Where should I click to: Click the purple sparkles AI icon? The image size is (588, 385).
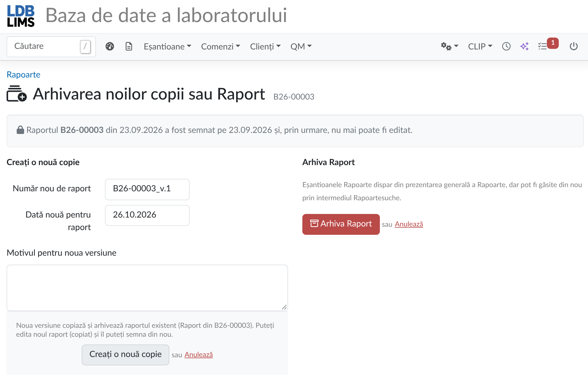point(524,46)
